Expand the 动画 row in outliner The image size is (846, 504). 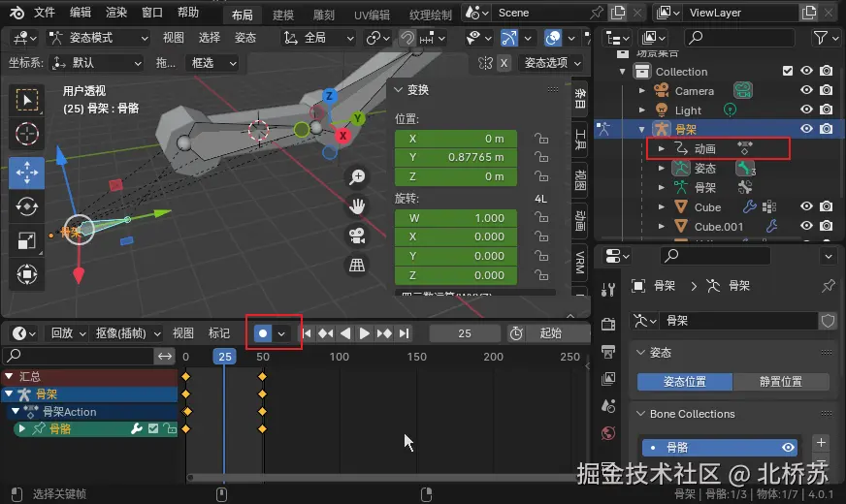pyautogui.click(x=661, y=148)
